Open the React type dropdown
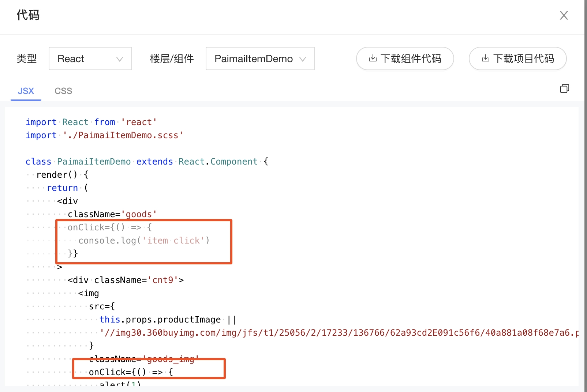This screenshot has height=392, width=587. point(90,59)
